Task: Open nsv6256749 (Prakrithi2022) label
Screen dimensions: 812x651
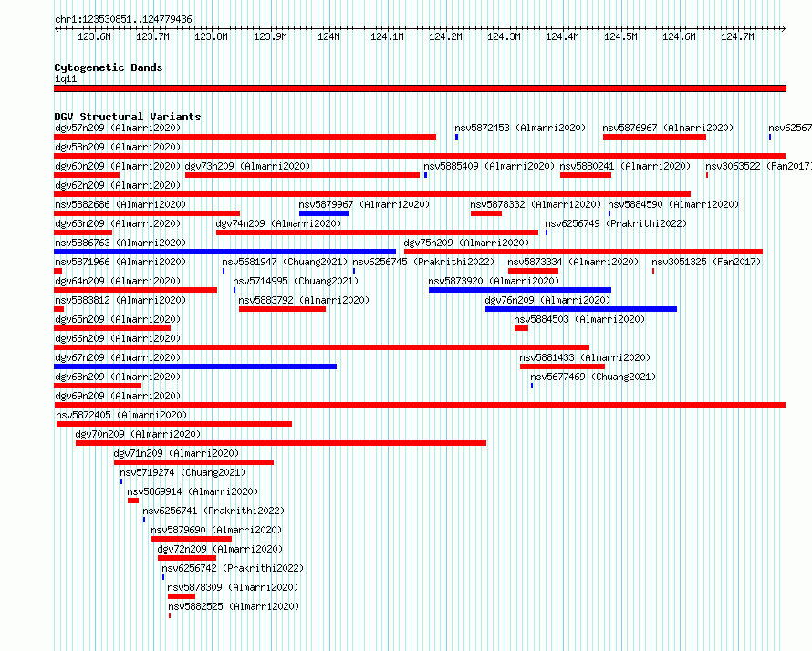Action: [x=616, y=223]
